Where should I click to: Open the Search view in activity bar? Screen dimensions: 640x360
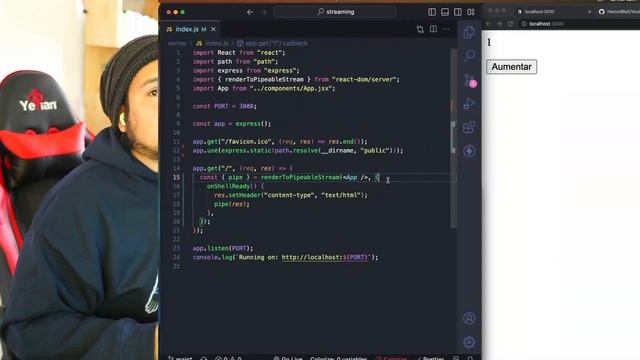(x=469, y=55)
